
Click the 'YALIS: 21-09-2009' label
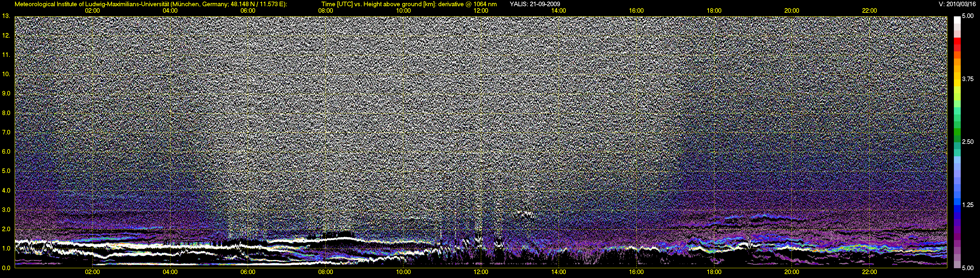pyautogui.click(x=535, y=4)
